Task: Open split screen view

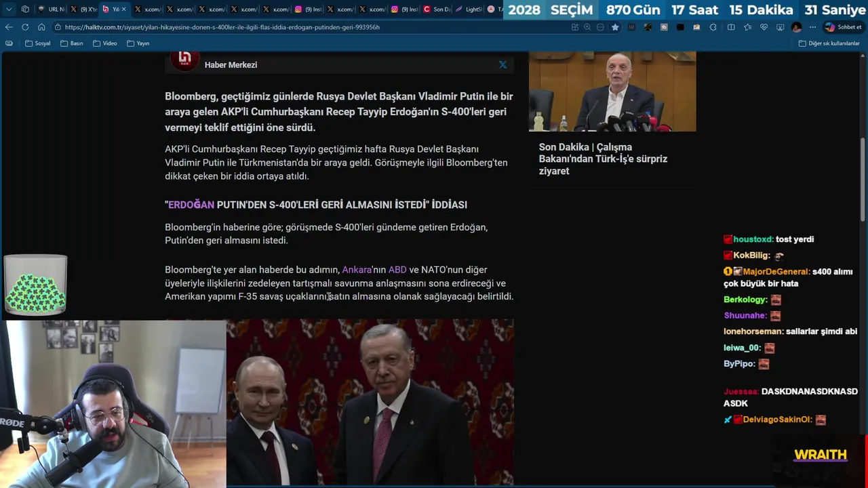Action: (731, 27)
